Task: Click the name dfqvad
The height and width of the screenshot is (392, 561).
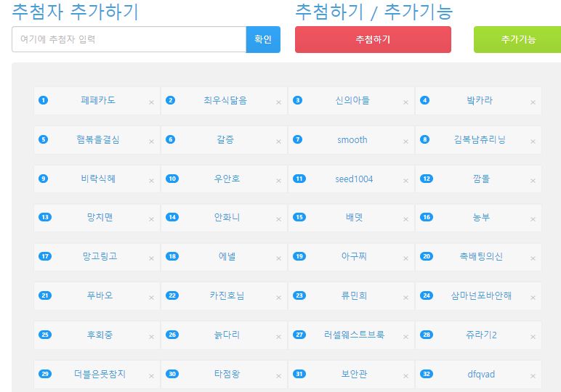Action: (x=481, y=375)
